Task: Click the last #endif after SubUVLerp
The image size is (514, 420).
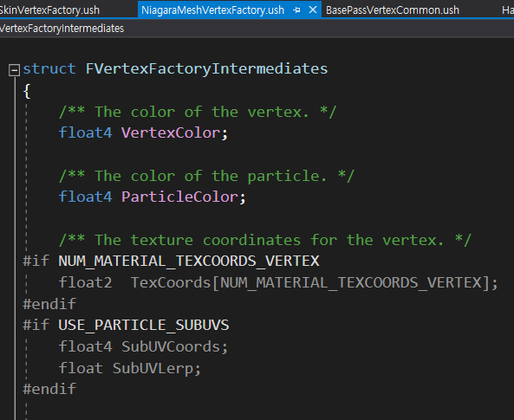Action: [49, 389]
